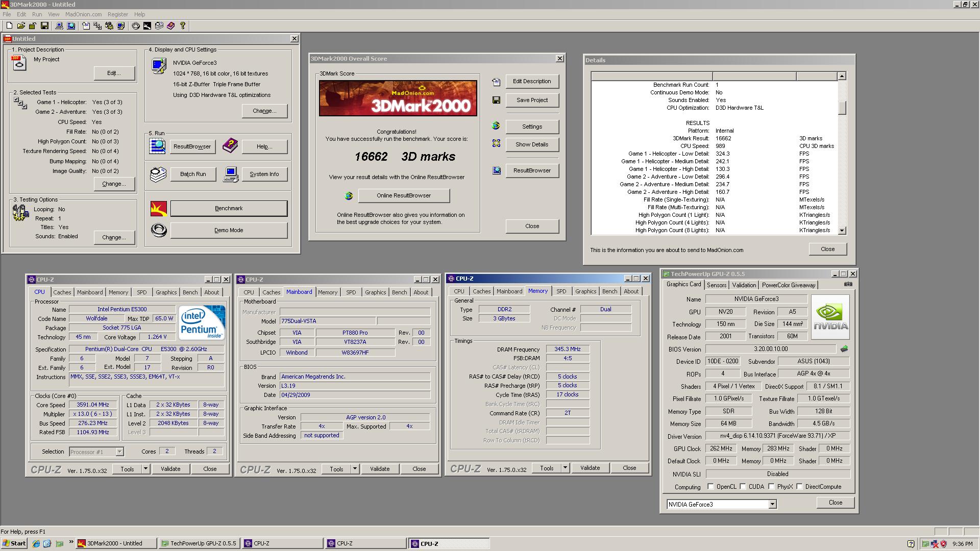Click the Save Project button

532,100
